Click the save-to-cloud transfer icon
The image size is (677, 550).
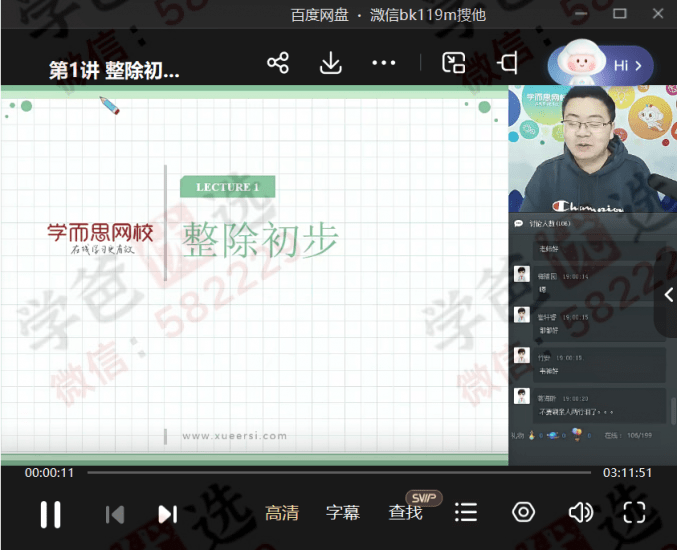coord(453,63)
